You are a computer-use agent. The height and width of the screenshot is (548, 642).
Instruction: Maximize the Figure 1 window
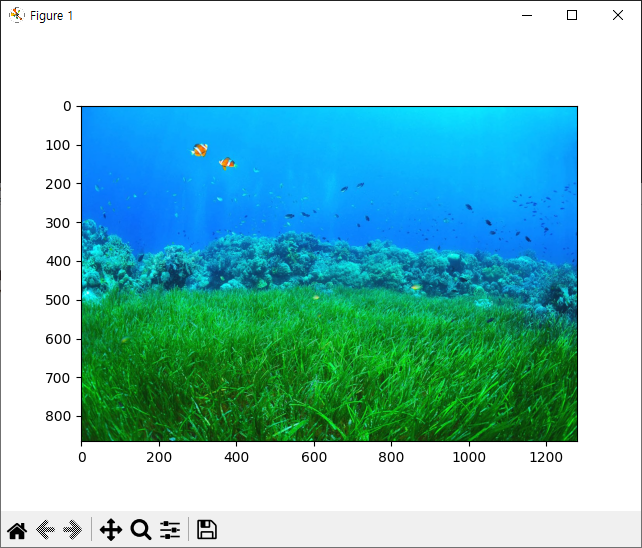tap(572, 15)
